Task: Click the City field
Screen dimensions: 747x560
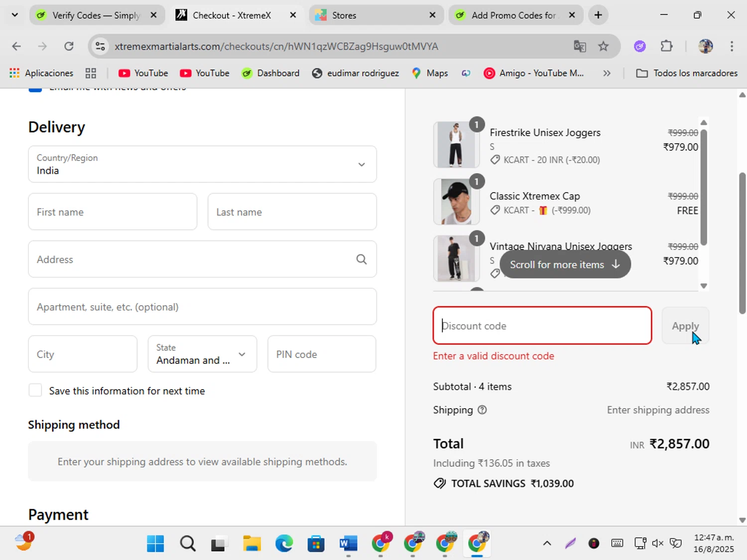Action: (83, 354)
